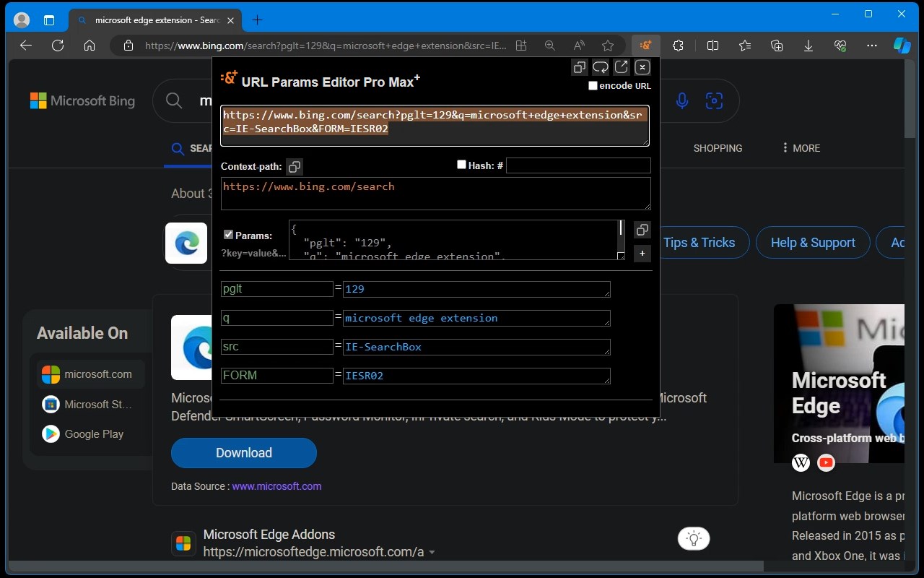Click the q parameter key field
The height and width of the screenshot is (578, 924).
(x=277, y=318)
